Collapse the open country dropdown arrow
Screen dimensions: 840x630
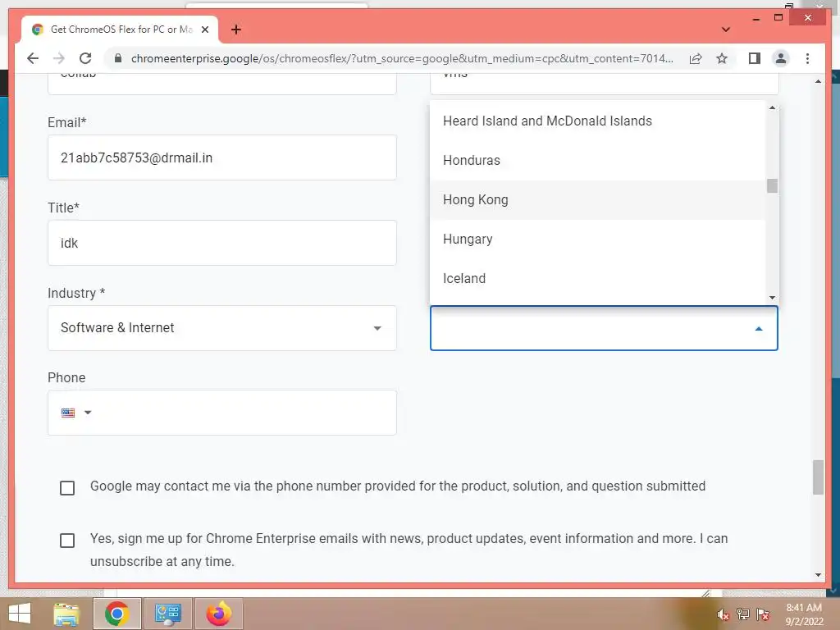(x=759, y=328)
